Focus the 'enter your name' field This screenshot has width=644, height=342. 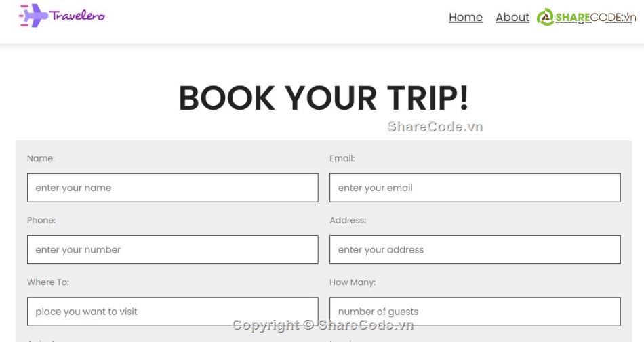pos(172,188)
